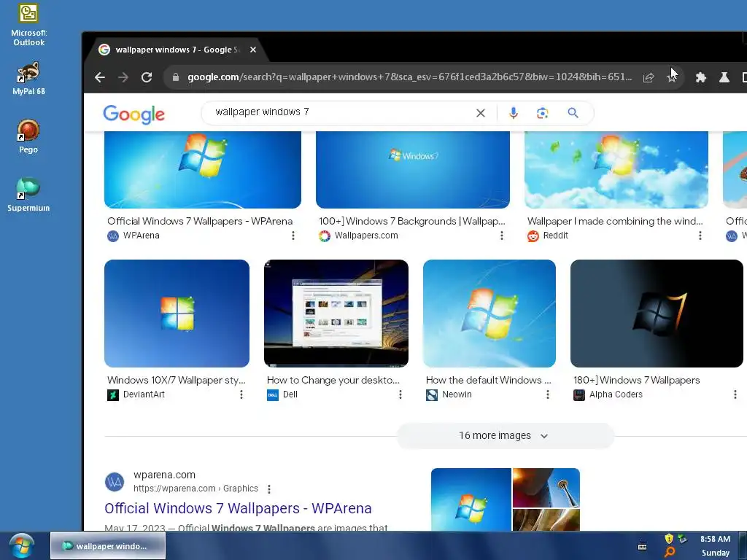Click the 8:58 AM Sunday clock
The image size is (747, 560).
pyautogui.click(x=715, y=545)
